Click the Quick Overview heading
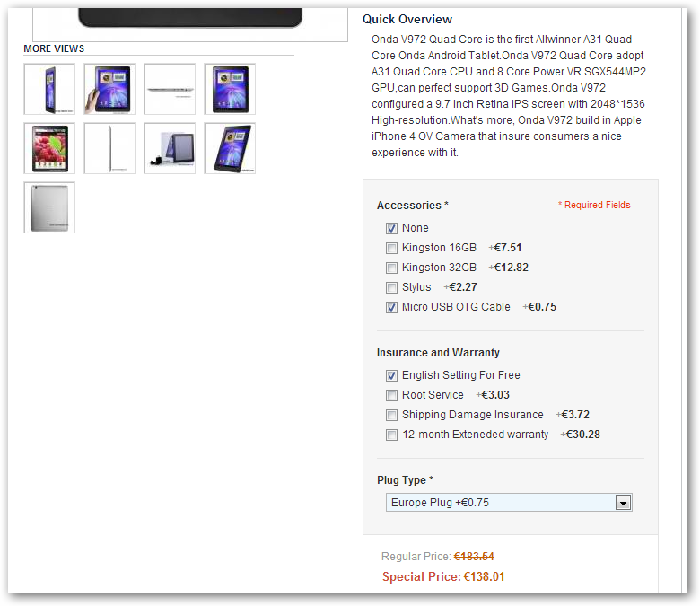The image size is (700, 606). click(407, 20)
